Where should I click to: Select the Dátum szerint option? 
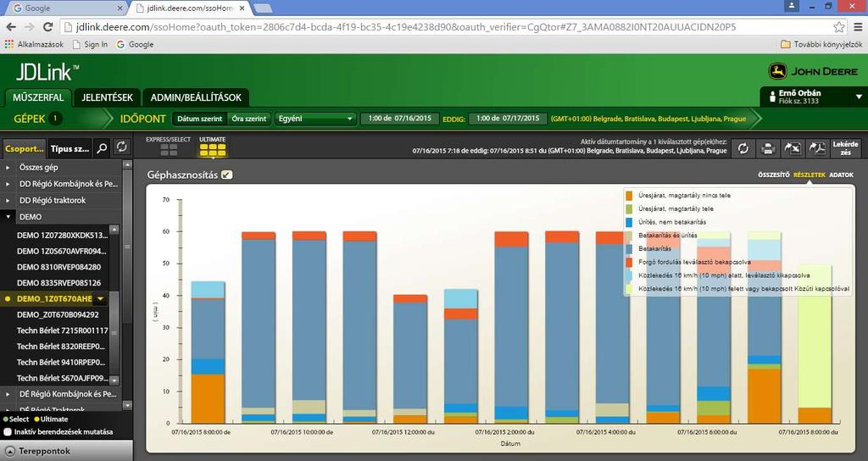[x=200, y=119]
